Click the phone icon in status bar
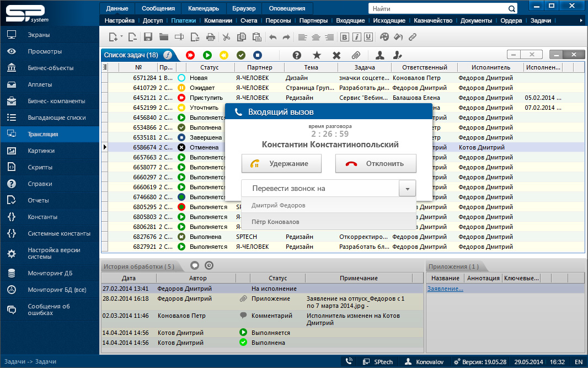This screenshot has height=368, width=588. pos(349,362)
